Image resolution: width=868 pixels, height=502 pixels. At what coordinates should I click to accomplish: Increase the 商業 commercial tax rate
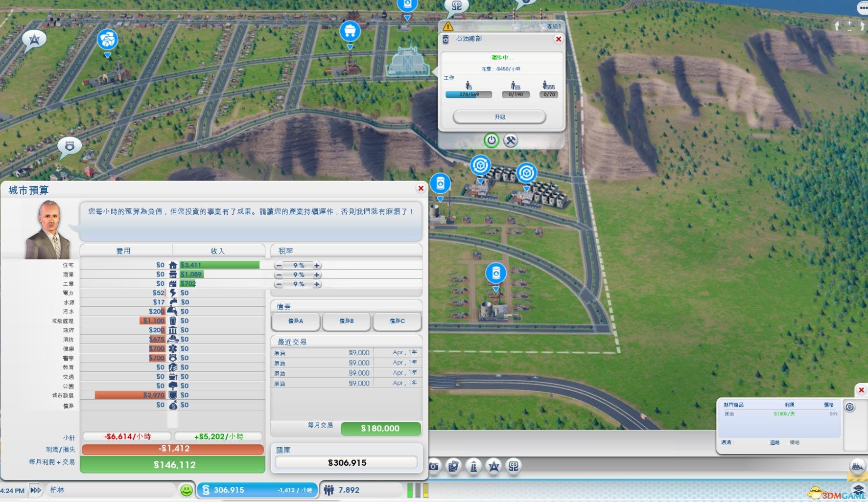click(317, 274)
